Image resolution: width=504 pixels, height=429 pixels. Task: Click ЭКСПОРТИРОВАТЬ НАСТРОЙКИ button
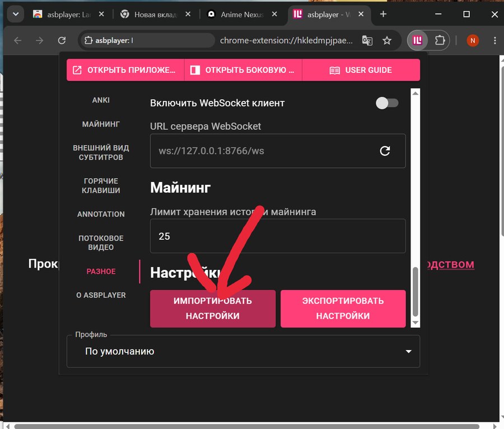[343, 309]
